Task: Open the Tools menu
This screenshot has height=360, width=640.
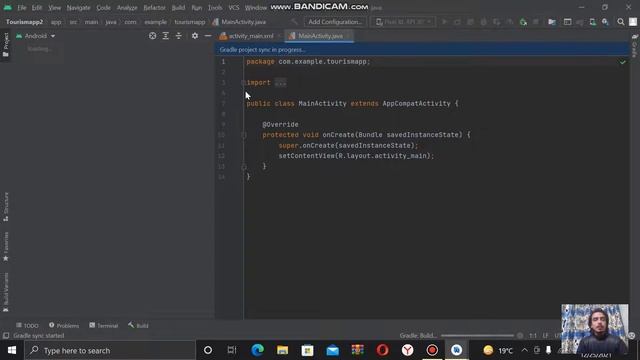Action: [x=215, y=8]
